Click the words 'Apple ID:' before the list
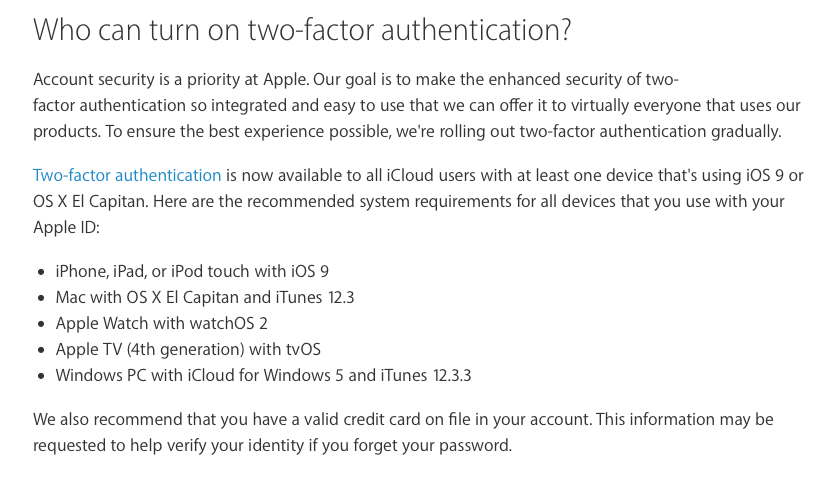This screenshot has width=835, height=484. 67,227
